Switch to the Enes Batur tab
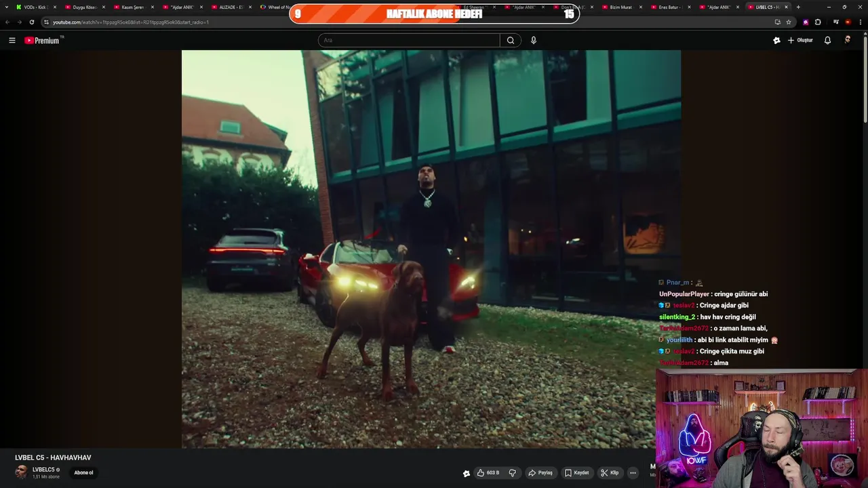This screenshot has width=868, height=488. [670, 7]
